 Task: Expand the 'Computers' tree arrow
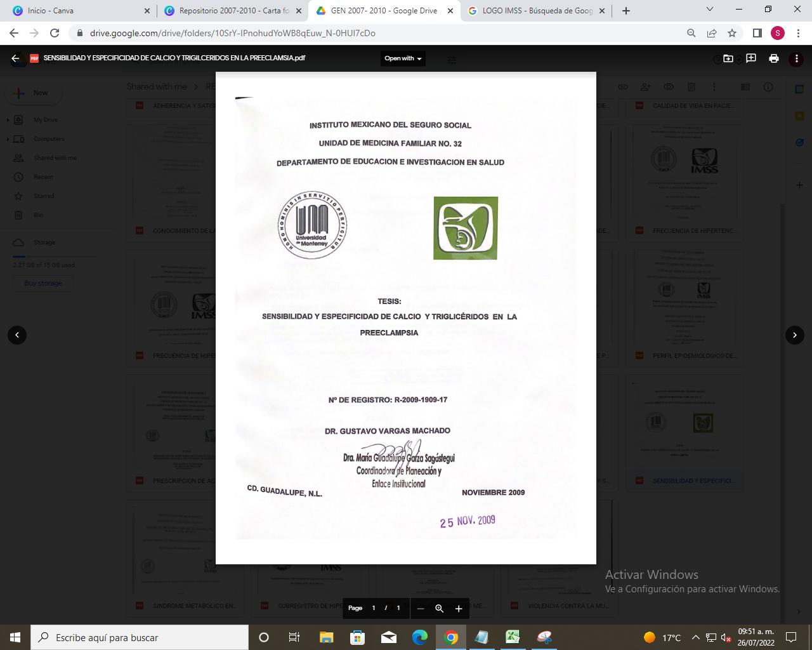pyautogui.click(x=8, y=138)
